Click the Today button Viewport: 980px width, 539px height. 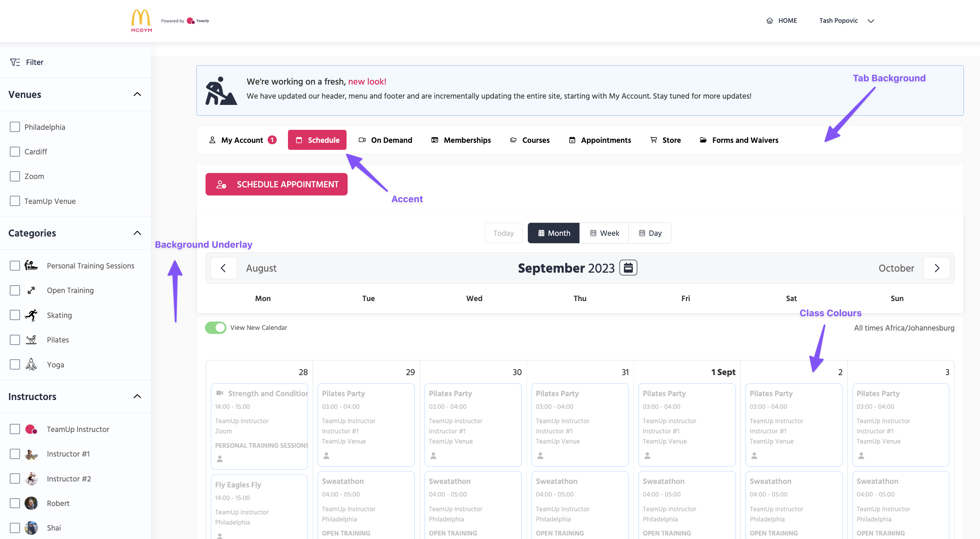click(x=503, y=233)
